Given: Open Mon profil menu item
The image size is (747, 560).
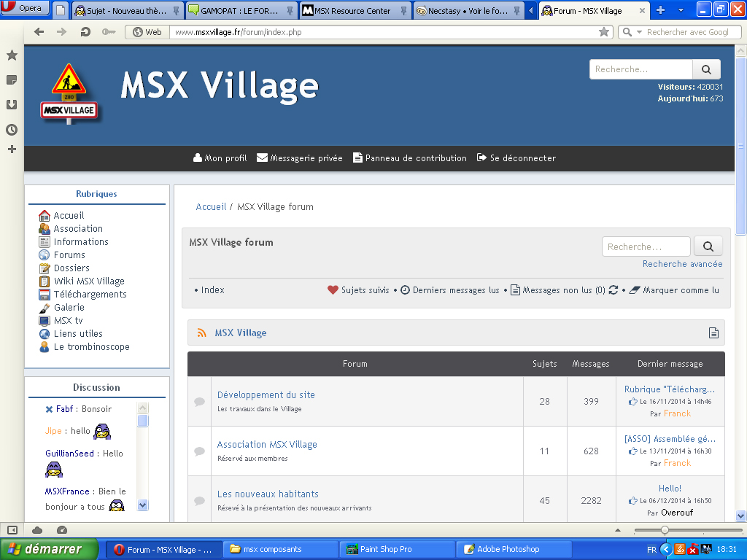Looking at the screenshot, I should coord(220,158).
